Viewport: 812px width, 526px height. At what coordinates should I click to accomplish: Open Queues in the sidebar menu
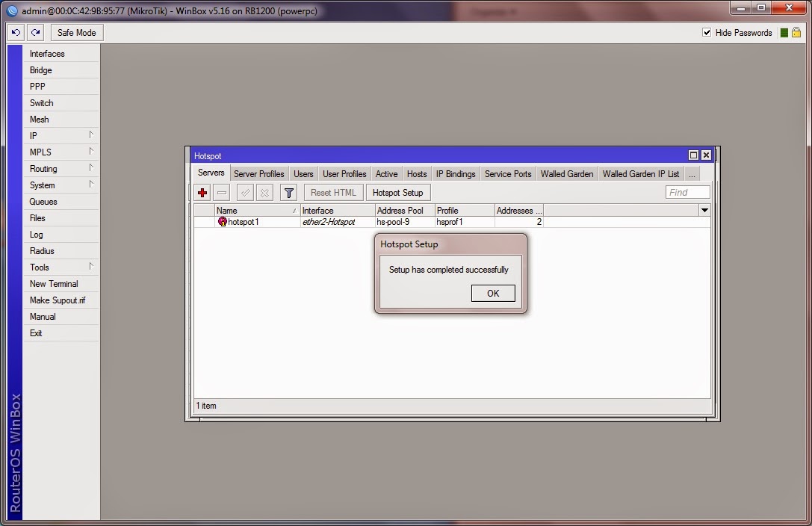[x=61, y=202]
